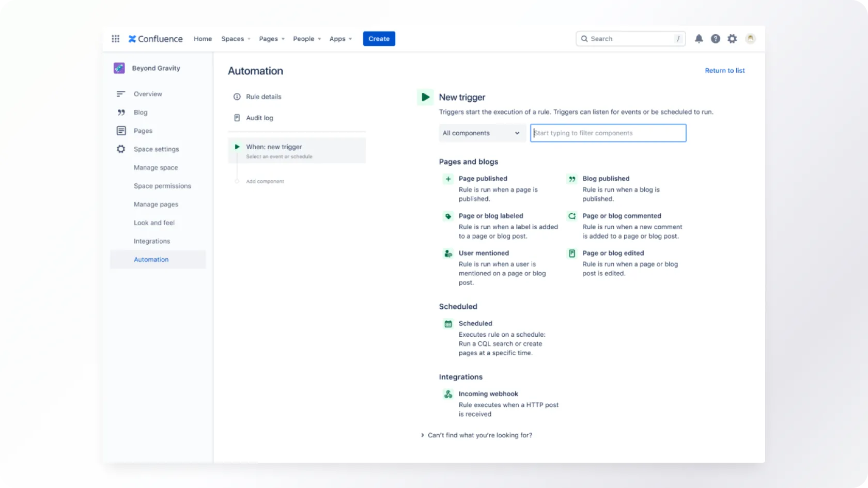
Task: Choose the Incoming webhook trigger icon
Action: coord(448,395)
